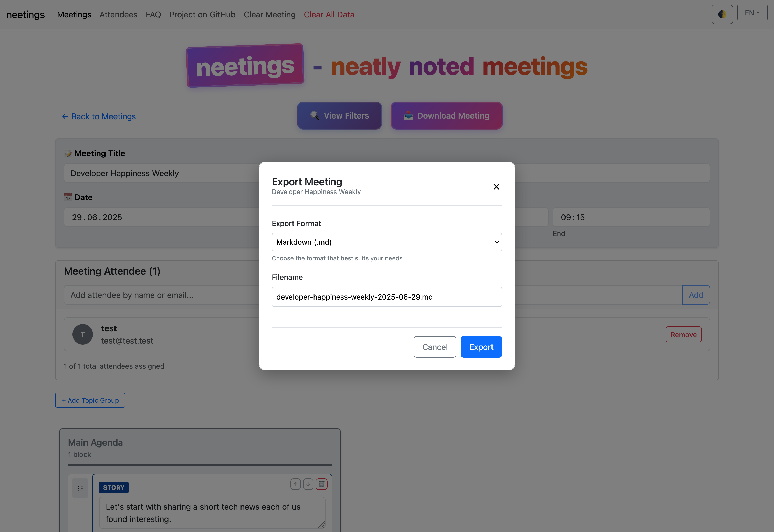This screenshot has height=532, width=774.
Task: Click the test attendee avatar
Action: tap(83, 334)
